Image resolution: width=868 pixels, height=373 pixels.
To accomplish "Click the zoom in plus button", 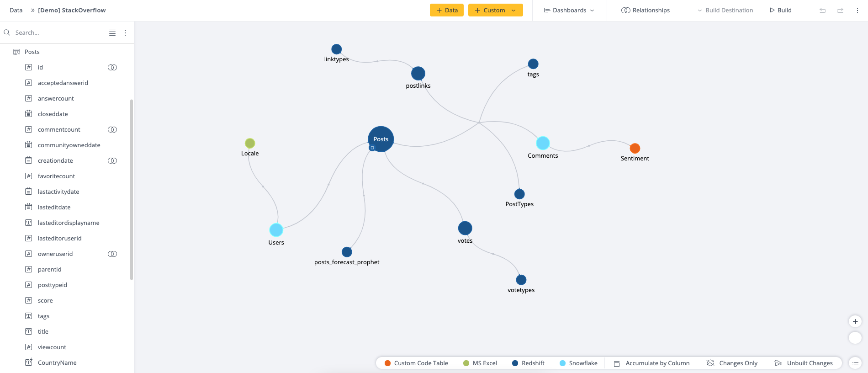I will pyautogui.click(x=855, y=321).
